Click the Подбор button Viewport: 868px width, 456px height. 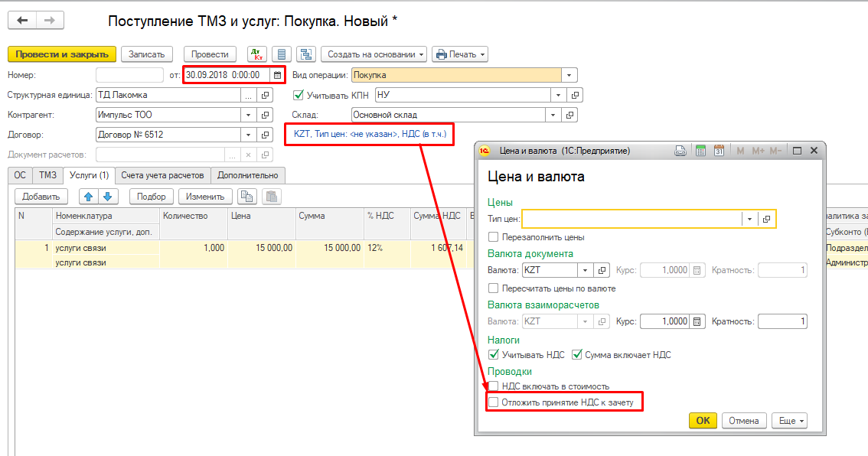tap(151, 197)
